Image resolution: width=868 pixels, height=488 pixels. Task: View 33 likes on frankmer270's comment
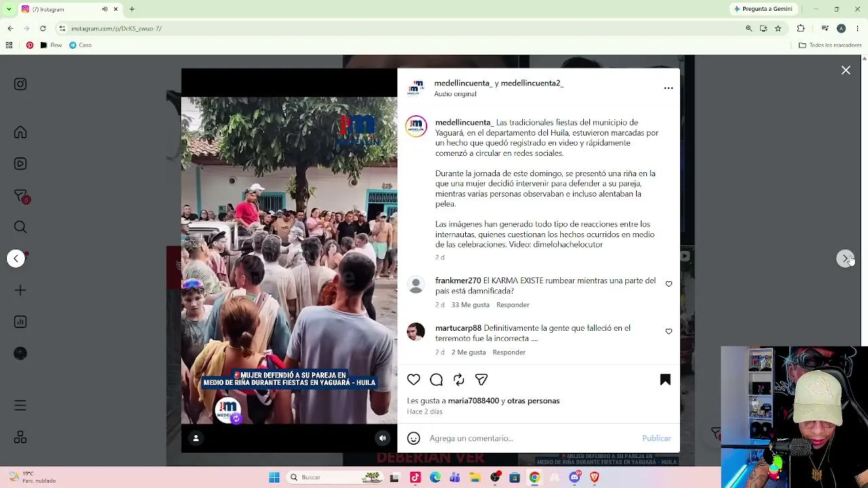coord(471,305)
